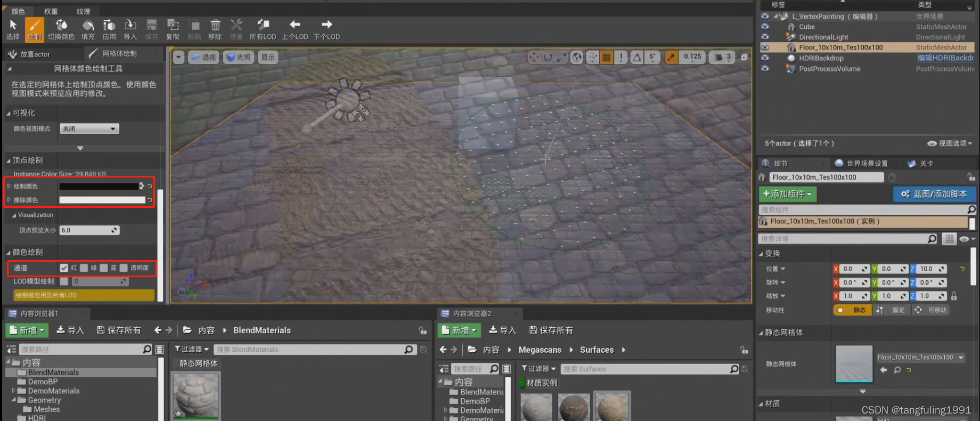The image size is (980, 421).
Task: Click the viewport maximize-restore icon
Action: point(744,57)
